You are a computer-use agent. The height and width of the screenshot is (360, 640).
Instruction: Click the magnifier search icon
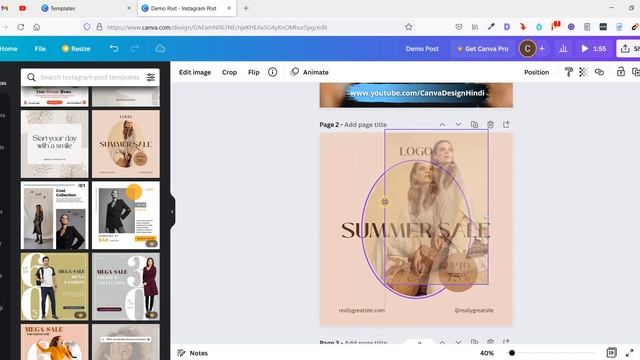tap(31, 77)
